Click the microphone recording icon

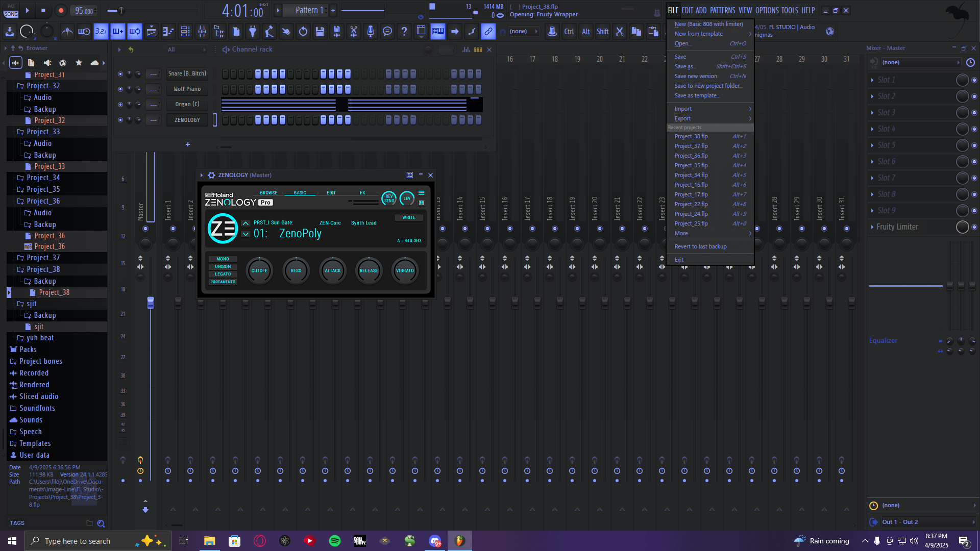click(371, 32)
